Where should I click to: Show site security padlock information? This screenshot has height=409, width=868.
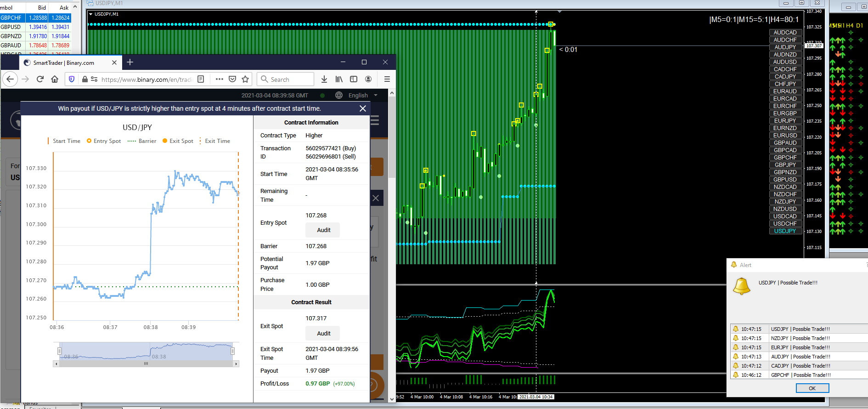(x=85, y=79)
